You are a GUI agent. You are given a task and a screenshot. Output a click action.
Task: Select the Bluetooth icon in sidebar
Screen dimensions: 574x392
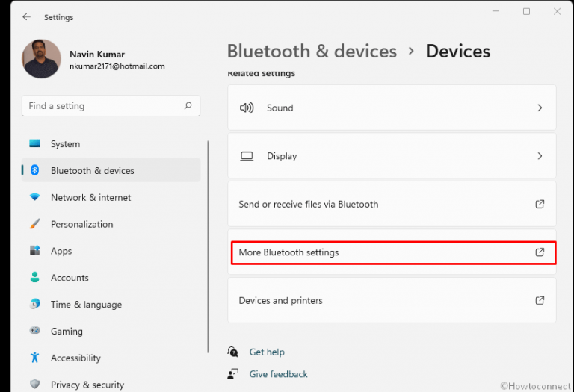[x=35, y=170]
